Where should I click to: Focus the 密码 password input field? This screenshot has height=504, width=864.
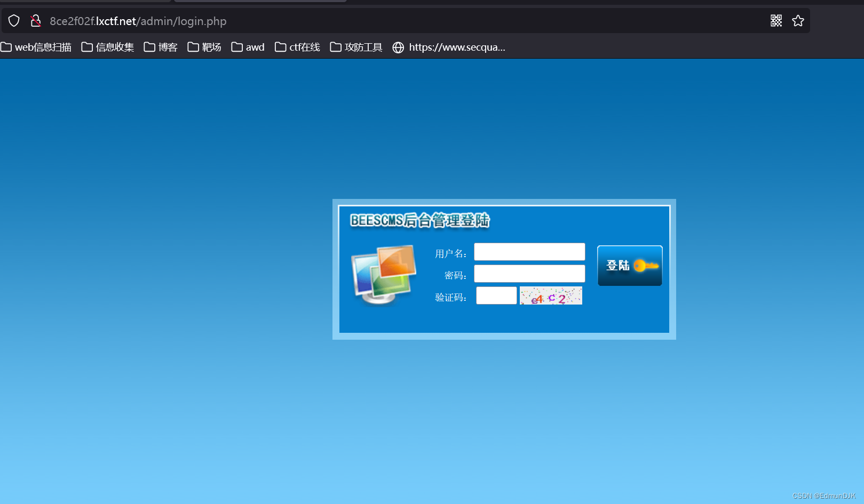coord(529,274)
